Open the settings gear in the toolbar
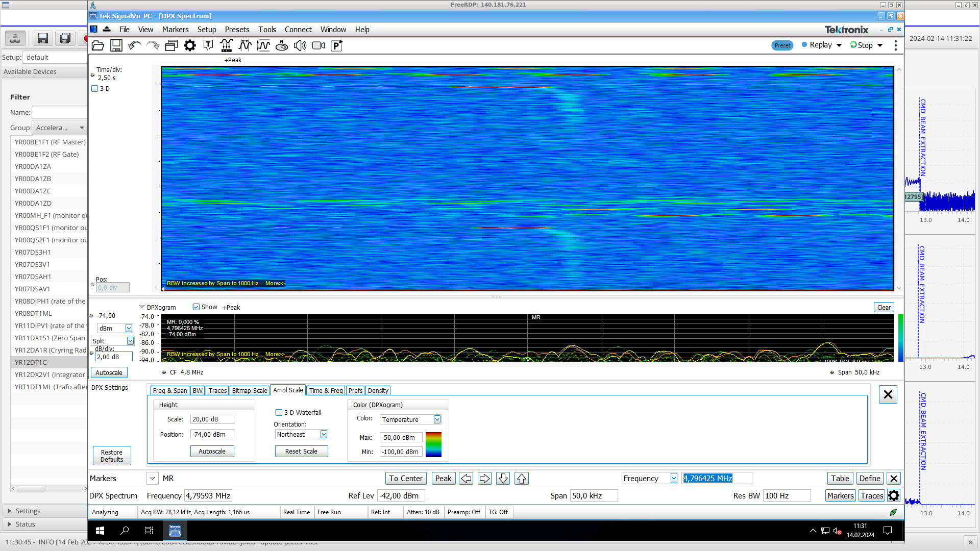 click(190, 46)
